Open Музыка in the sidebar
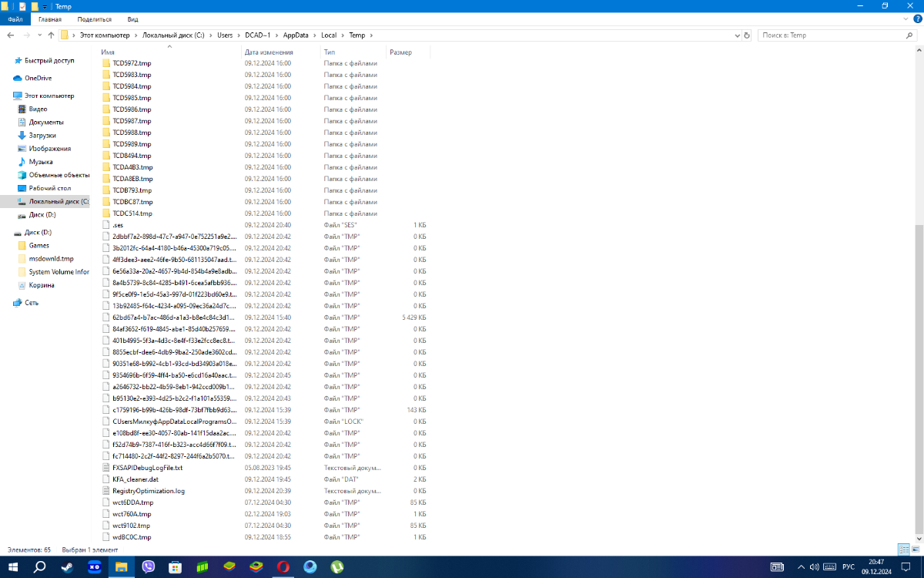 [x=41, y=162]
